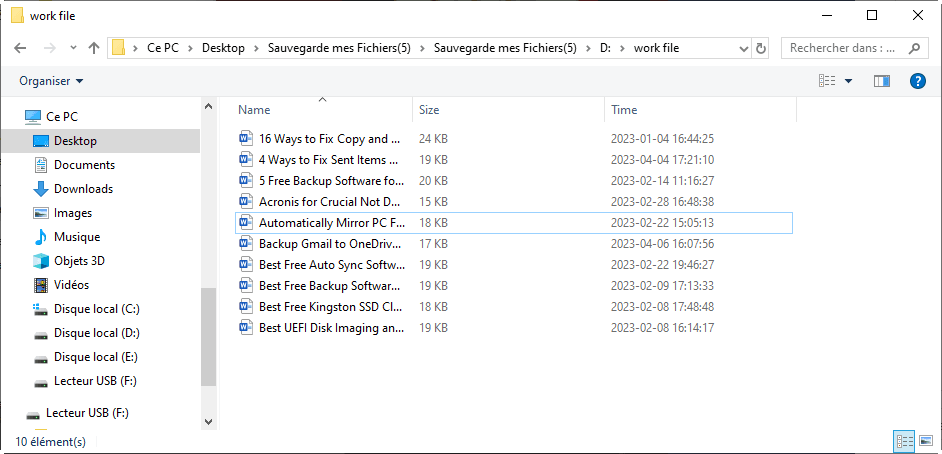This screenshot has width=942, height=454.
Task: Toggle the preview pane icon
Action: click(881, 81)
